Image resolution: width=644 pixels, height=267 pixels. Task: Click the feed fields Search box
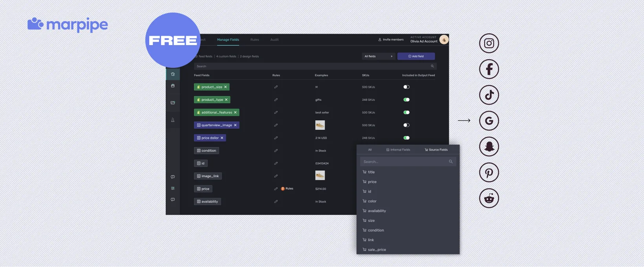(315, 66)
